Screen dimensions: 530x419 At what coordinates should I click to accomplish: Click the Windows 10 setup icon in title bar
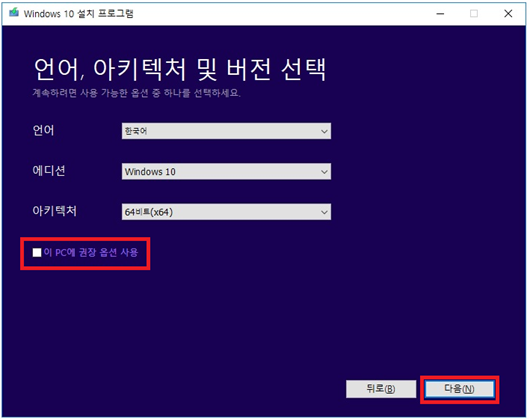[x=14, y=13]
